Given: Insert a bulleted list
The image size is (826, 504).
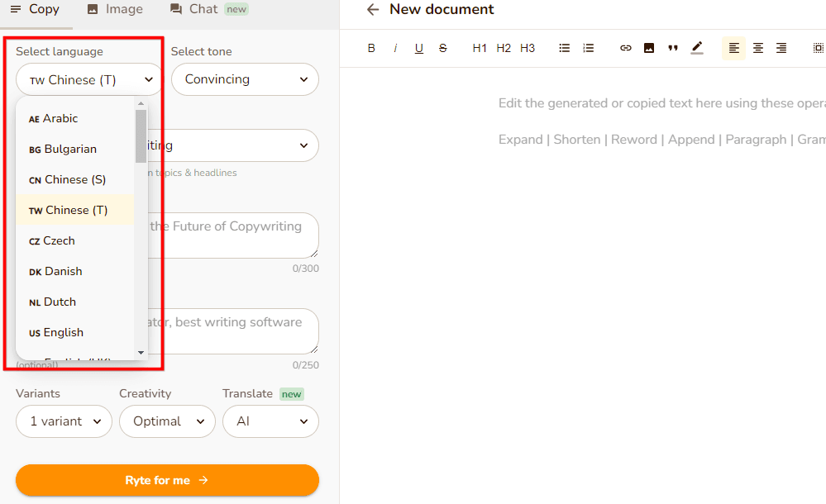Looking at the screenshot, I should (565, 48).
